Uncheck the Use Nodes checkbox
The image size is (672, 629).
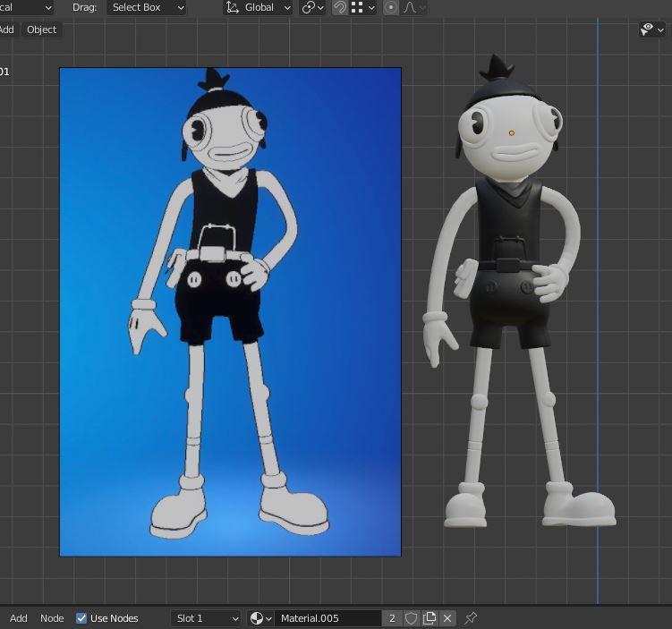coord(81,618)
